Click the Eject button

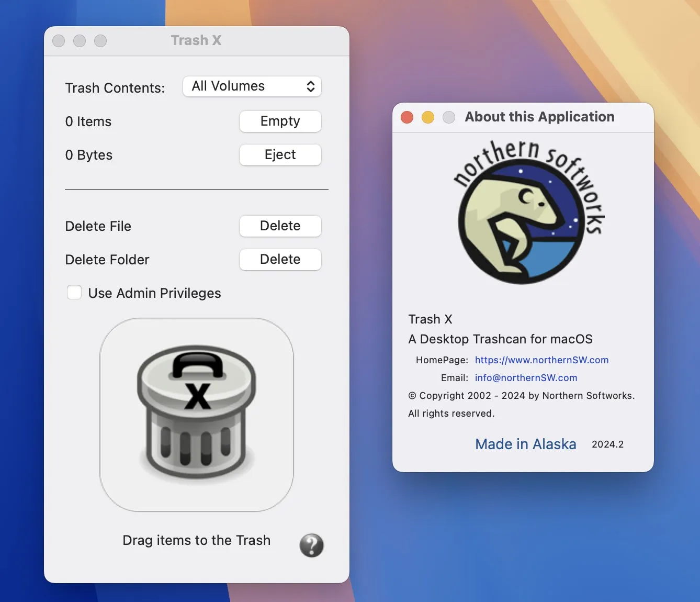280,155
